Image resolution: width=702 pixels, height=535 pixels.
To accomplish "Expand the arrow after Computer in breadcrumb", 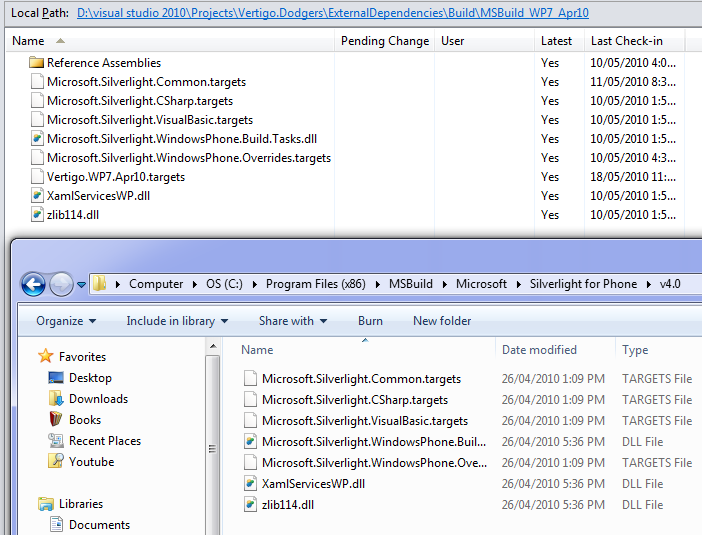I will click(195, 284).
